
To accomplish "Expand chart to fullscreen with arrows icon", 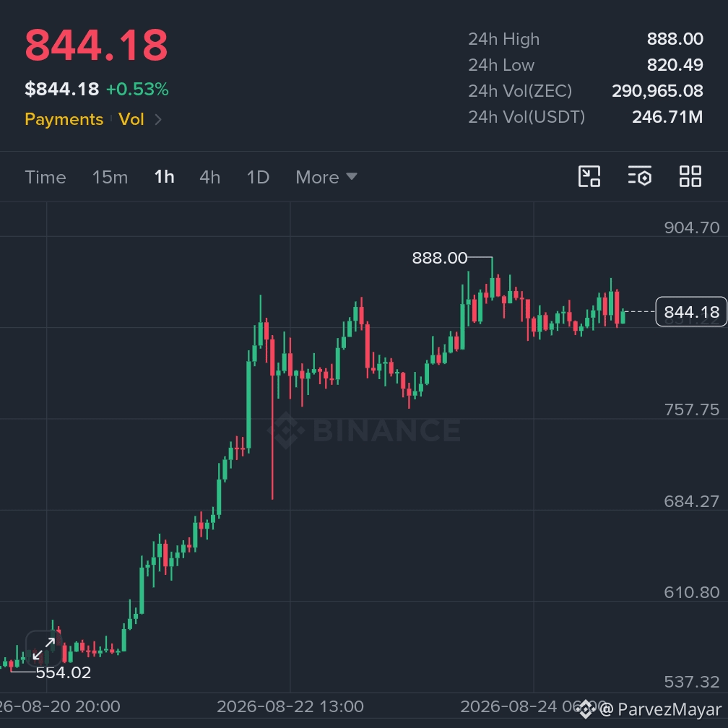I will coord(43,648).
